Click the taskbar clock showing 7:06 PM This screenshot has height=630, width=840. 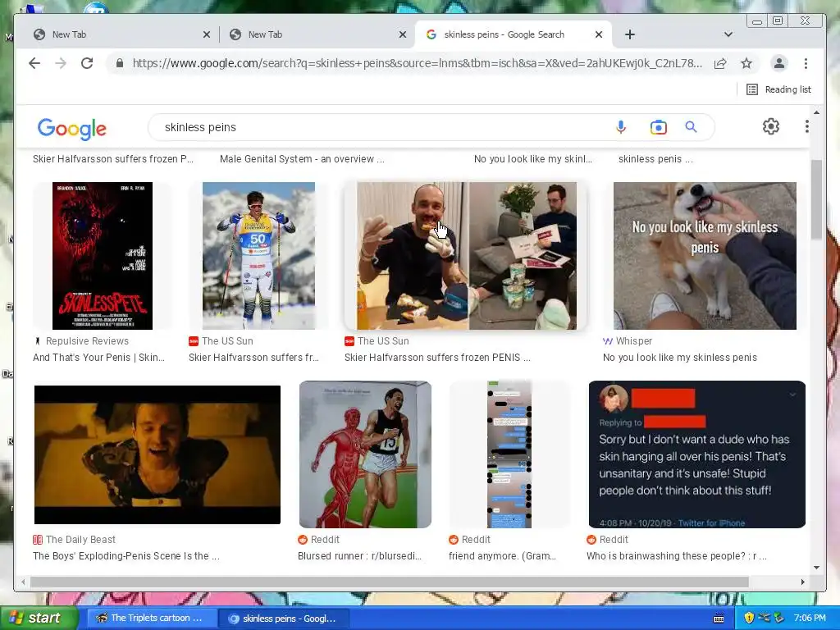pos(810,618)
